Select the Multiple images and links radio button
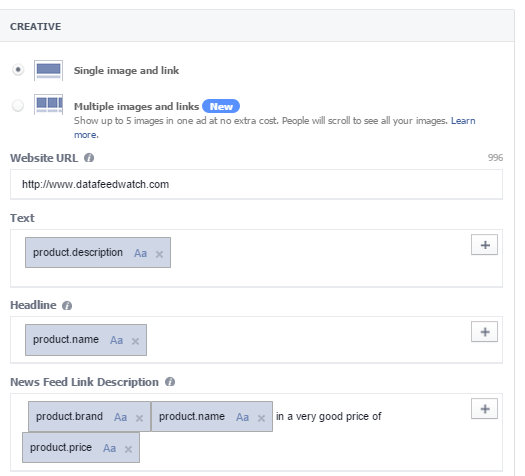Image resolution: width=525 pixels, height=476 pixels. click(18, 105)
